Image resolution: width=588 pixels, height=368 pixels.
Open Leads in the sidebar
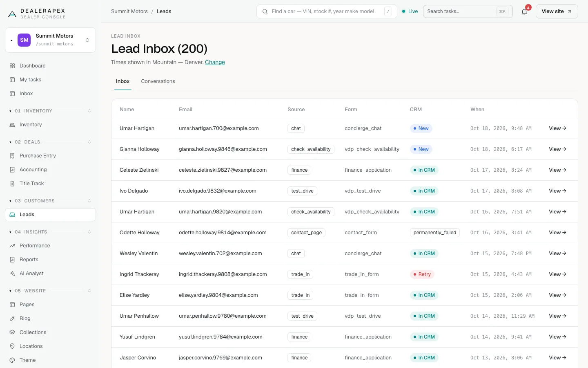(50, 215)
